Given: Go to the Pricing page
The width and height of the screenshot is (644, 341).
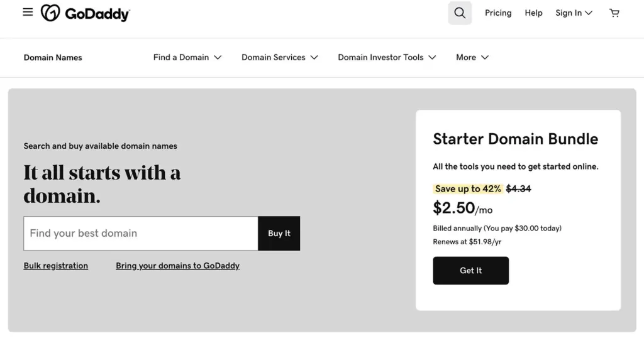Looking at the screenshot, I should (498, 13).
